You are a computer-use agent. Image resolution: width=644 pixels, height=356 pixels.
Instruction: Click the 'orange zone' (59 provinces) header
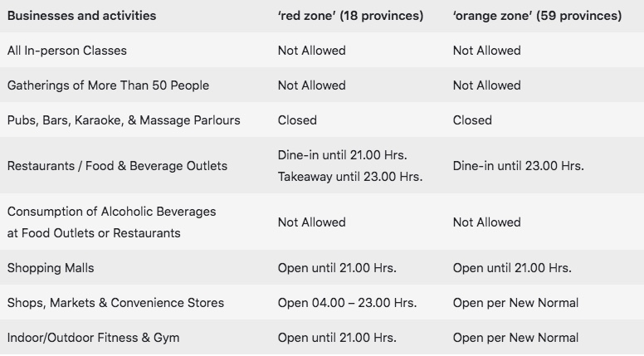click(x=537, y=16)
